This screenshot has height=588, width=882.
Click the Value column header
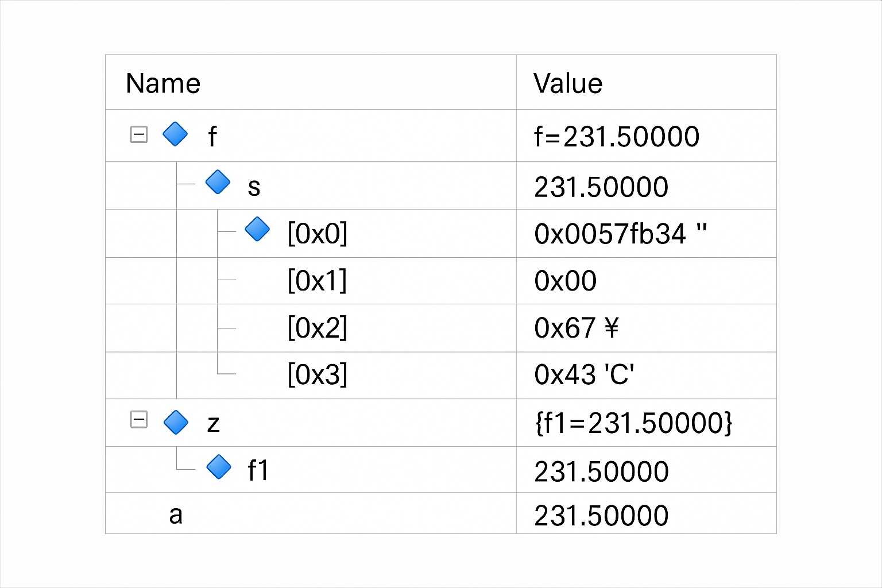(x=568, y=84)
